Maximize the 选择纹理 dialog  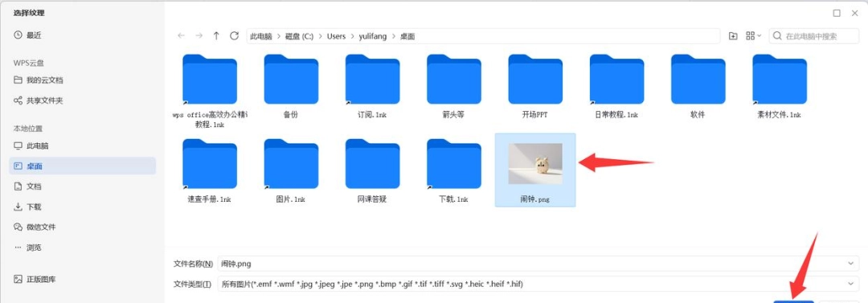point(837,13)
